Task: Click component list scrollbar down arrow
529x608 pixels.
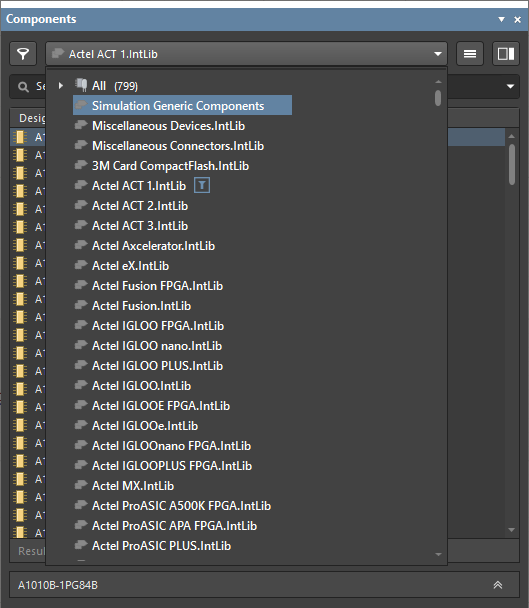Action: tap(511, 530)
